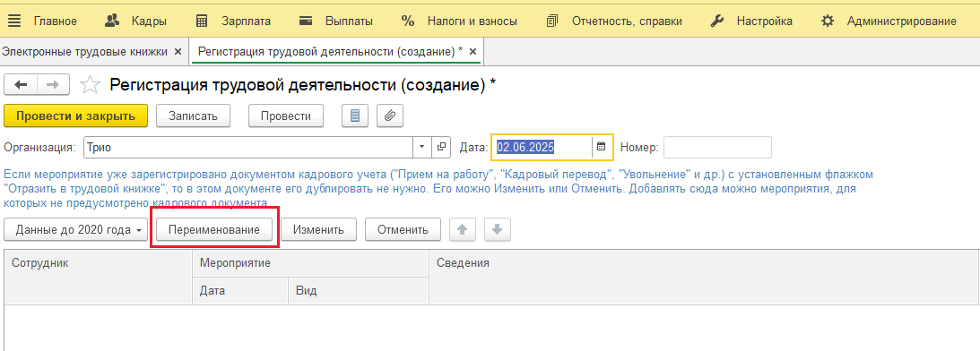
Task: Move row down with arrow button
Action: click(x=498, y=230)
